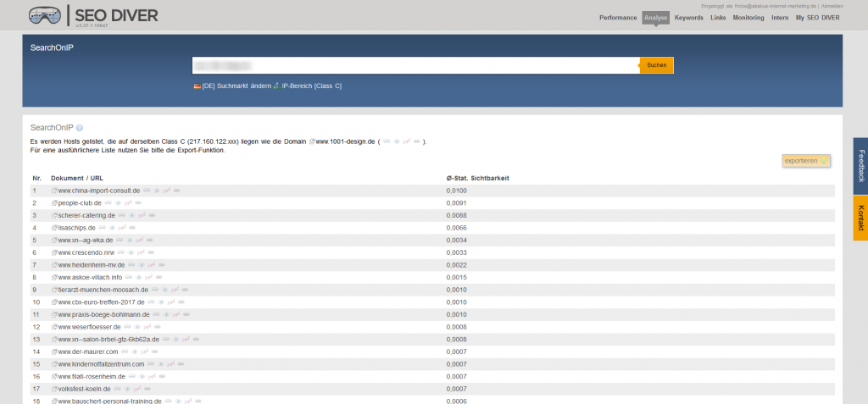Click chain link icon for www.heidenheim-mv.de
This screenshot has height=404, width=868.
click(162, 265)
